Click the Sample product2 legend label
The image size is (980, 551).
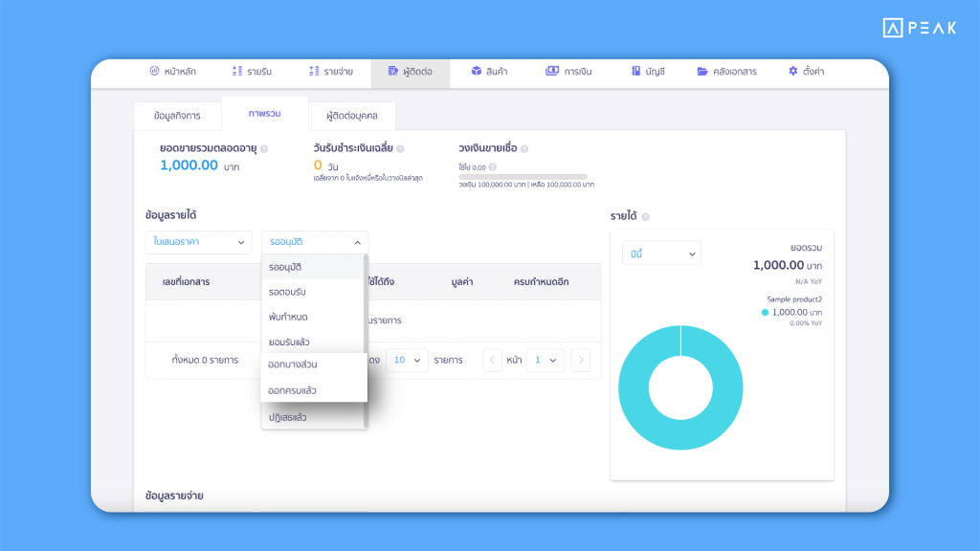click(x=794, y=299)
